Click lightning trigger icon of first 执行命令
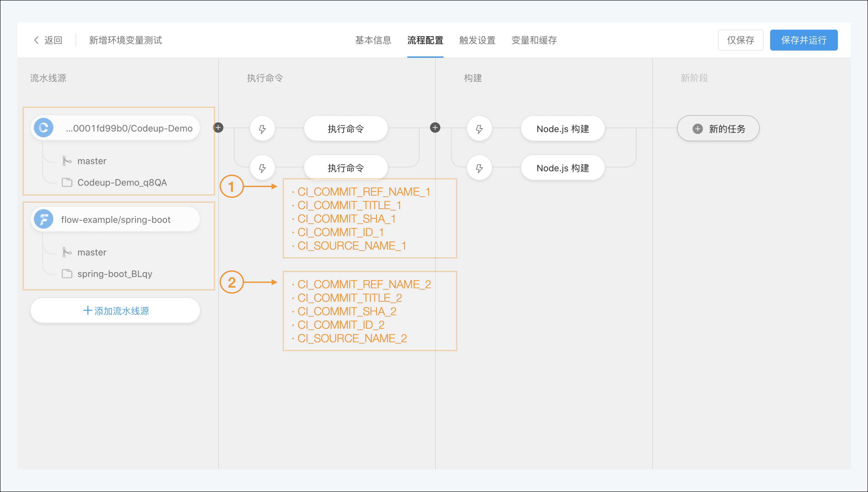The width and height of the screenshot is (868, 492). 262,129
